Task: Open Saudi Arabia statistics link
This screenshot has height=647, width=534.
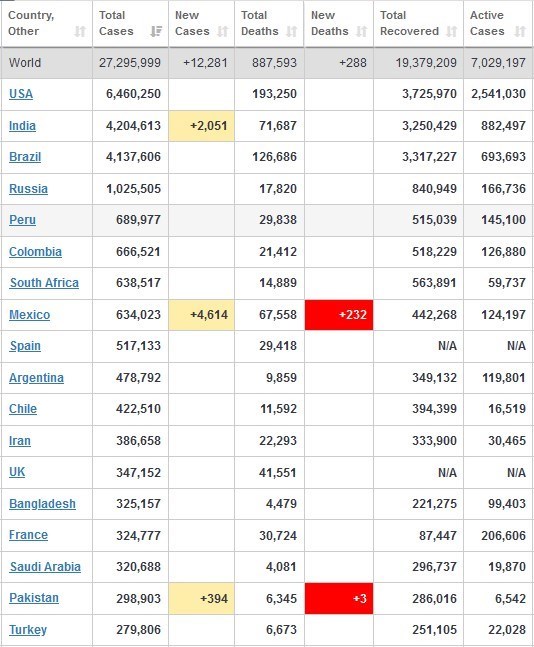Action: (45, 567)
